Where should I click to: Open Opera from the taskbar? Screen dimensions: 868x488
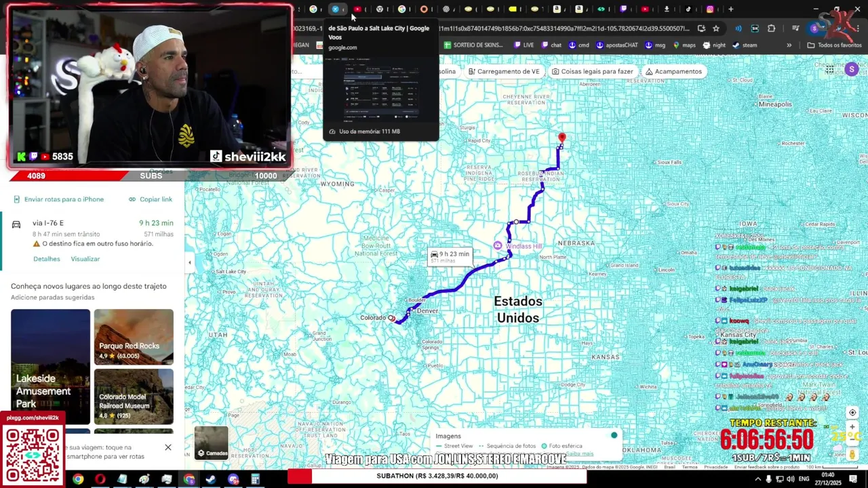coord(100,479)
